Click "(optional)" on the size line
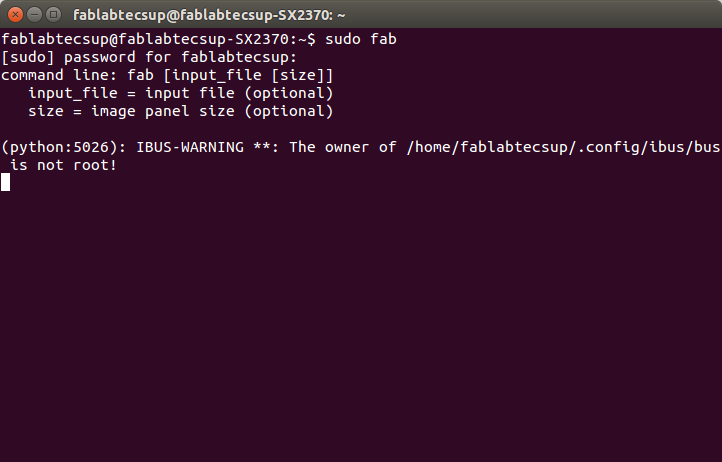722x462 pixels. 289,111
